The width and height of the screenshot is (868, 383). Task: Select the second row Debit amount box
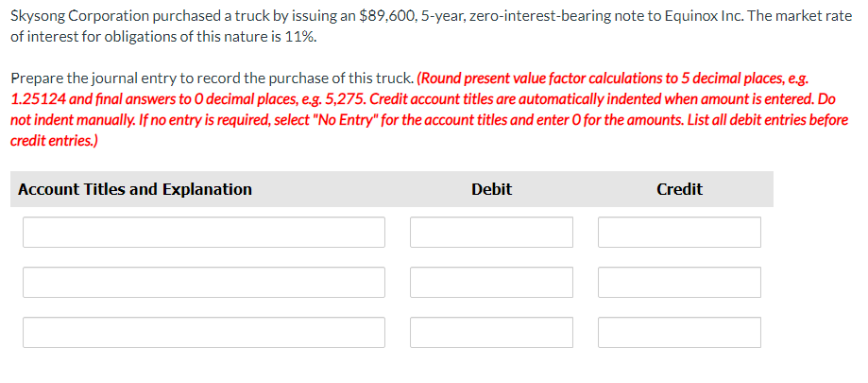491,282
